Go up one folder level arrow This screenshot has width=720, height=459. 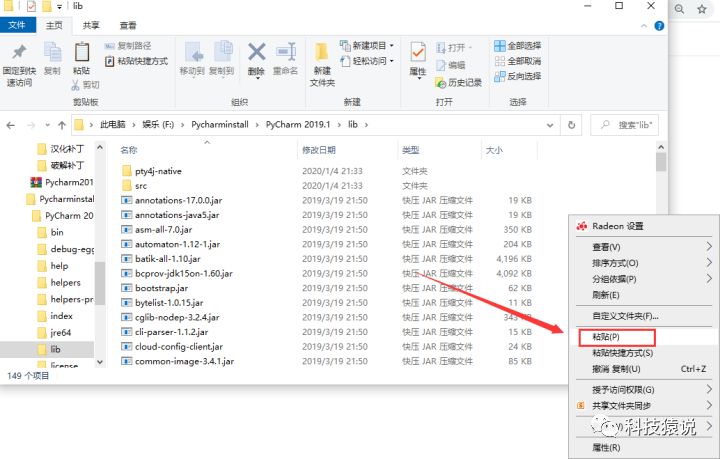[62, 125]
